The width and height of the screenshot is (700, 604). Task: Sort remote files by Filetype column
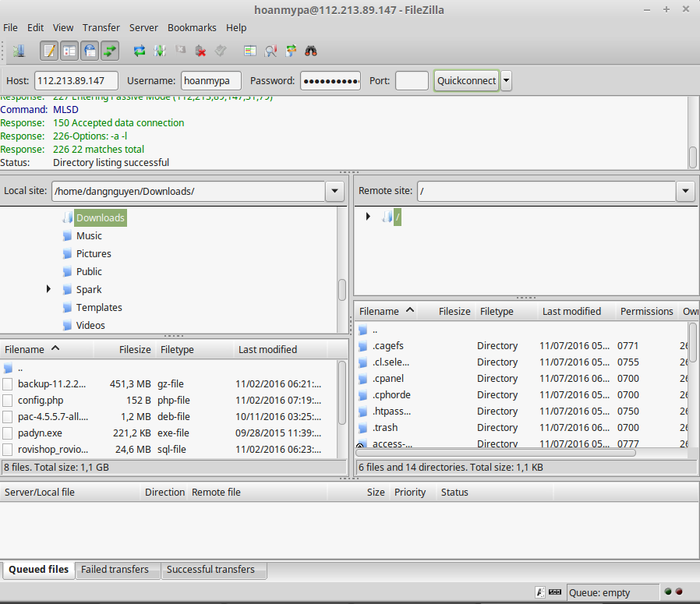[x=506, y=312]
